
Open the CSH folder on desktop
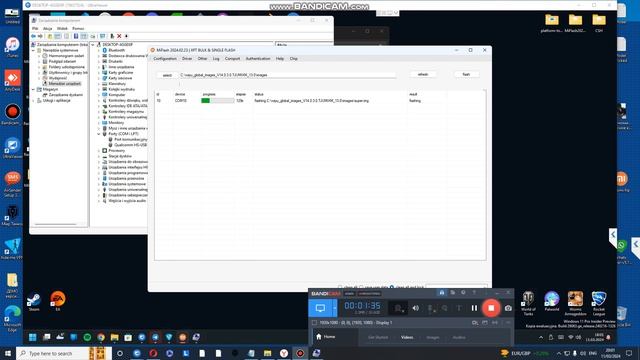tap(599, 23)
